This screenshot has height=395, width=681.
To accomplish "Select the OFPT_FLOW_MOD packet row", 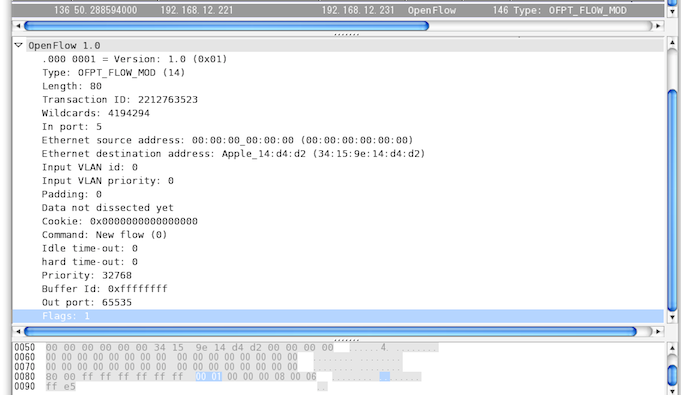I will tap(338, 10).
